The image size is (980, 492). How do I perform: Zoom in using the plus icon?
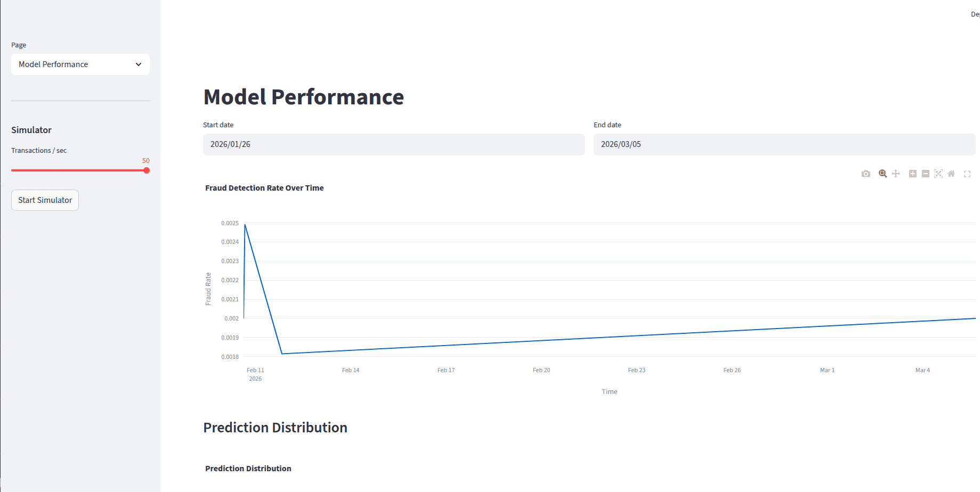(x=913, y=174)
